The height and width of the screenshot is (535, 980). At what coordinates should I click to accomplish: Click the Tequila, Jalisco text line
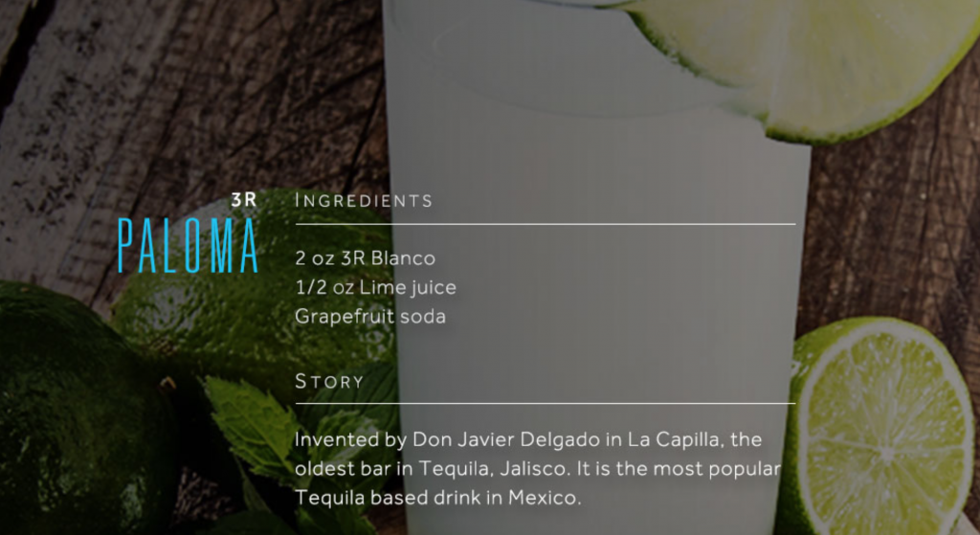(x=538, y=469)
